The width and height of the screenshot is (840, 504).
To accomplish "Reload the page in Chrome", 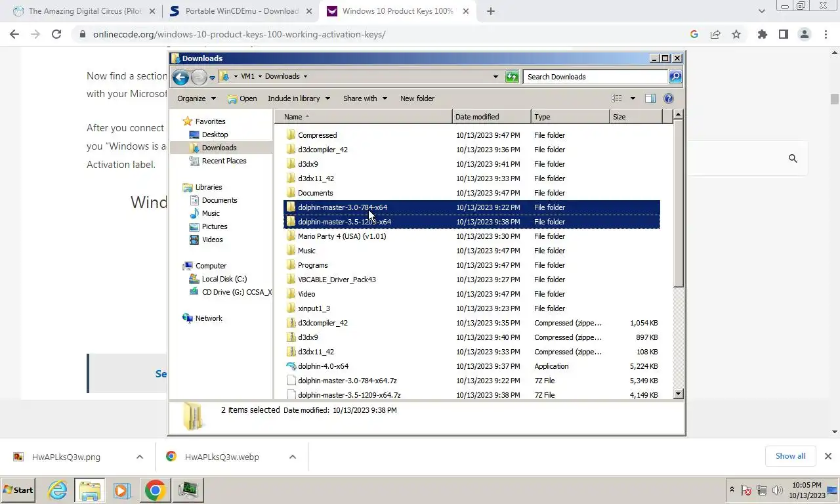I will 56,34.
